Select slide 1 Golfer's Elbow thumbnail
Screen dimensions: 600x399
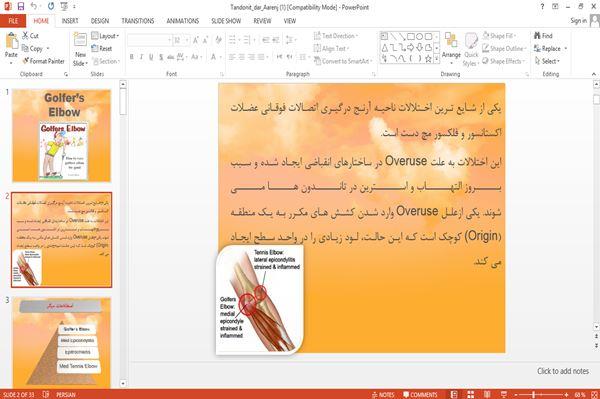pyautogui.click(x=62, y=135)
